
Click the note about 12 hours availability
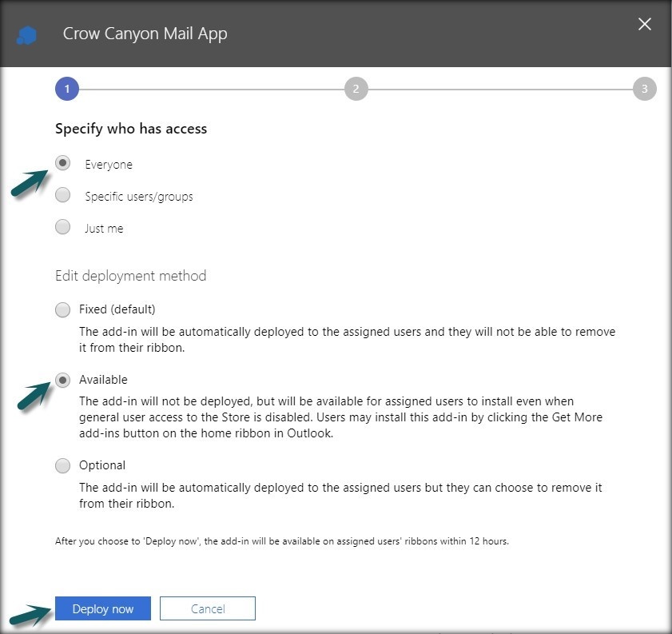pyautogui.click(x=282, y=541)
